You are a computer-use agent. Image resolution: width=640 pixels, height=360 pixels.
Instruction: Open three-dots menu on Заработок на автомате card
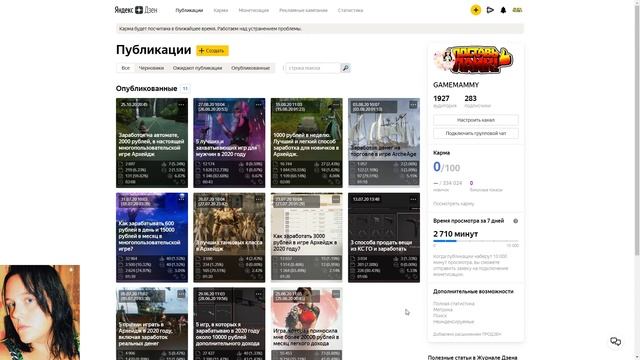181,104
